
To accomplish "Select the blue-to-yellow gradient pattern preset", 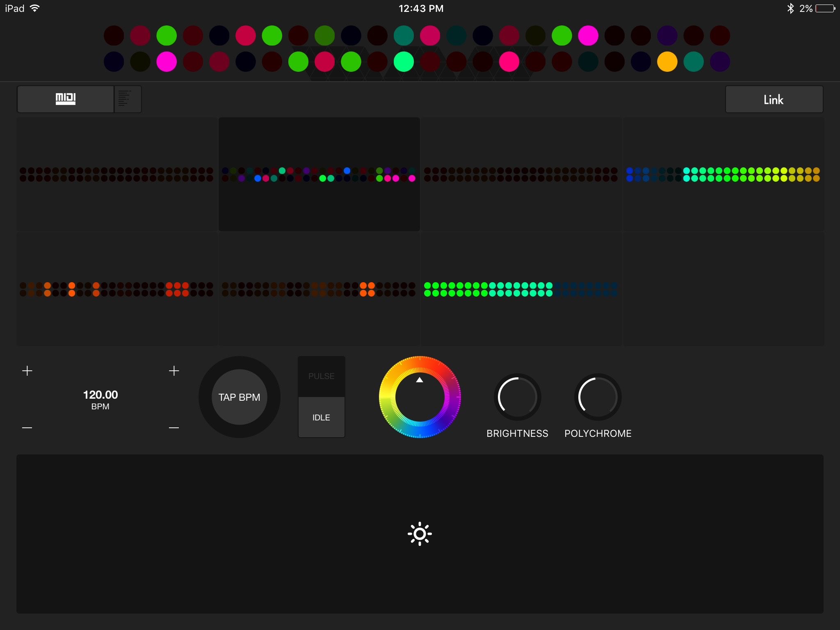I will pos(723,174).
